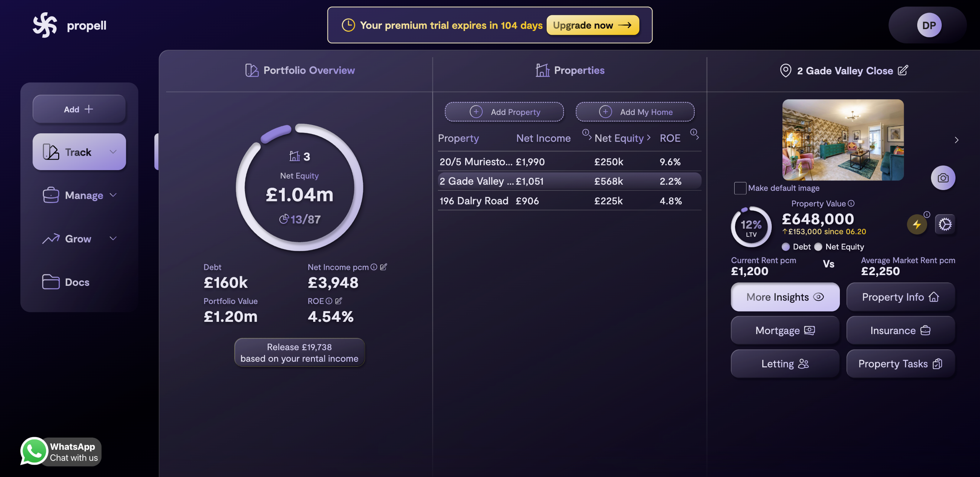Screen dimensions: 980x477
Task: Click the Property Value info icon
Action: pyautogui.click(x=851, y=203)
